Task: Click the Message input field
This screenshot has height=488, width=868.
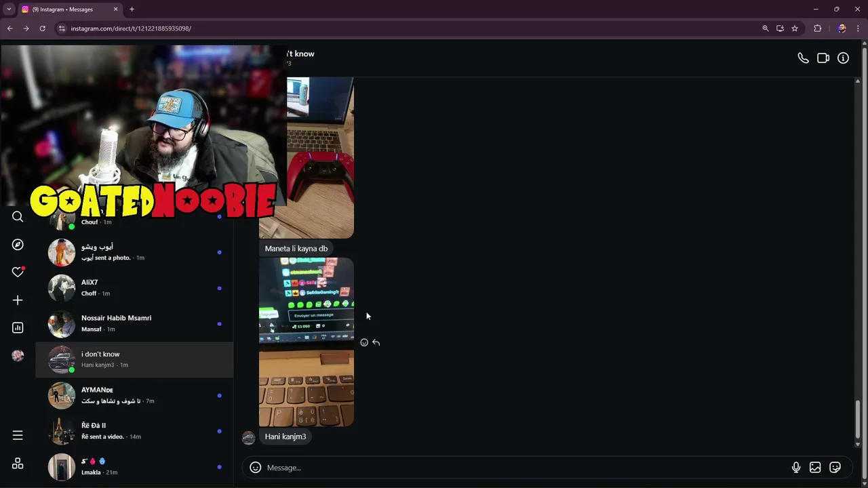Action: pos(526,468)
